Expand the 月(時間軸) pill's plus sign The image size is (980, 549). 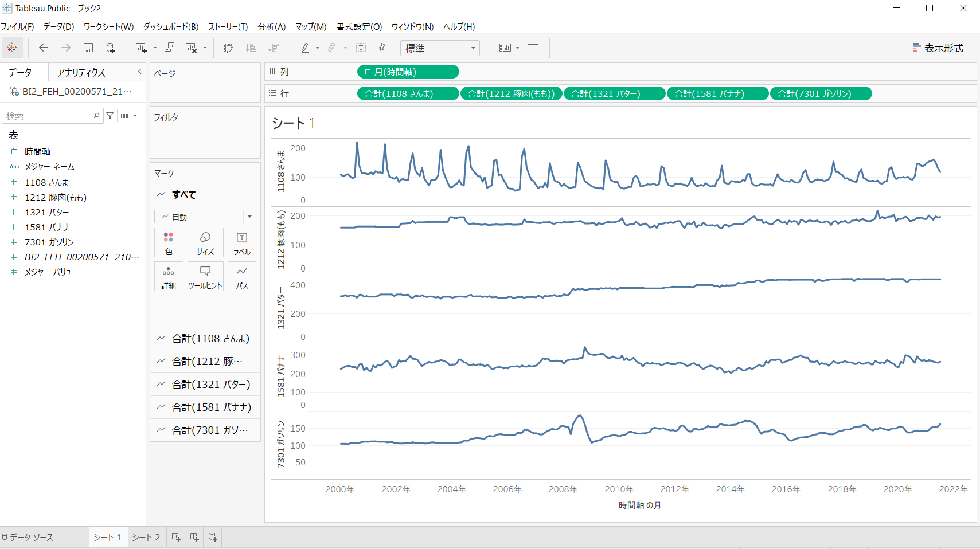(x=368, y=72)
